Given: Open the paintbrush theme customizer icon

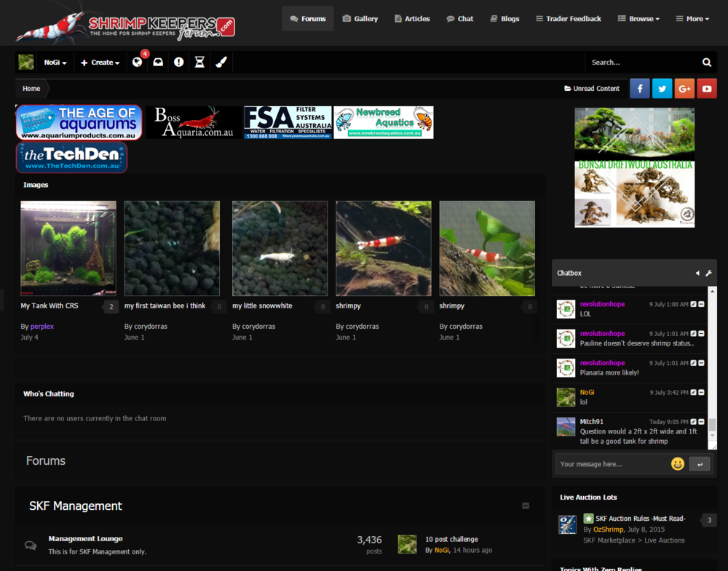Looking at the screenshot, I should coord(221,62).
